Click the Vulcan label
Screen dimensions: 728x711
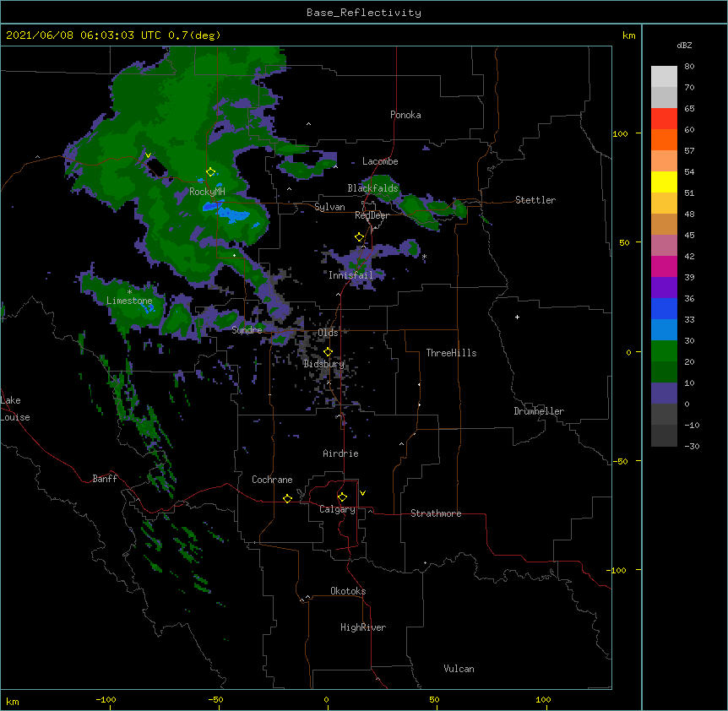459,669
